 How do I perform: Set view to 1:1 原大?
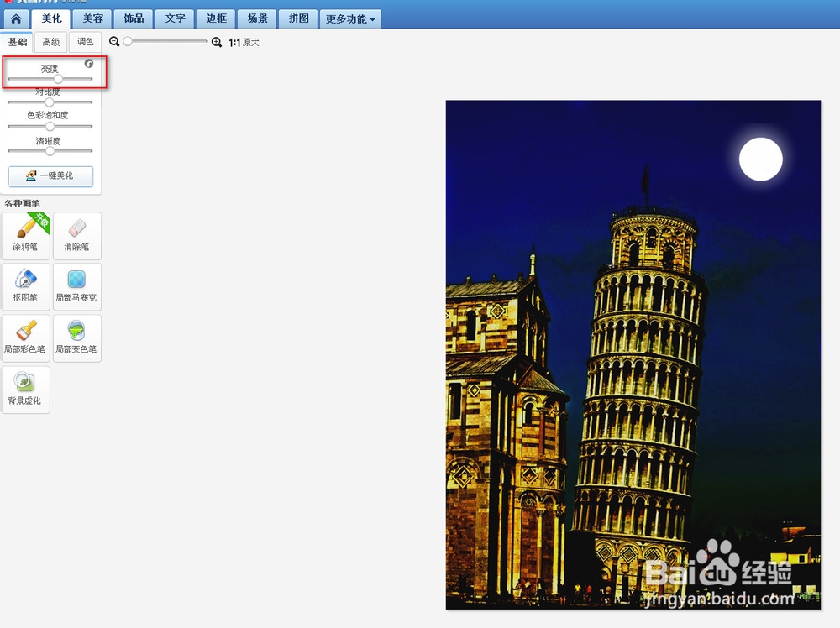tap(244, 42)
